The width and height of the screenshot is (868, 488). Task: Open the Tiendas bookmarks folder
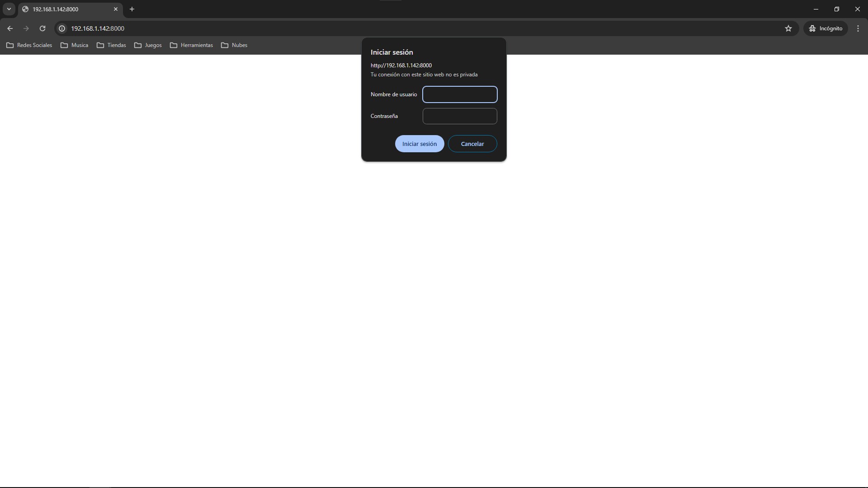111,45
